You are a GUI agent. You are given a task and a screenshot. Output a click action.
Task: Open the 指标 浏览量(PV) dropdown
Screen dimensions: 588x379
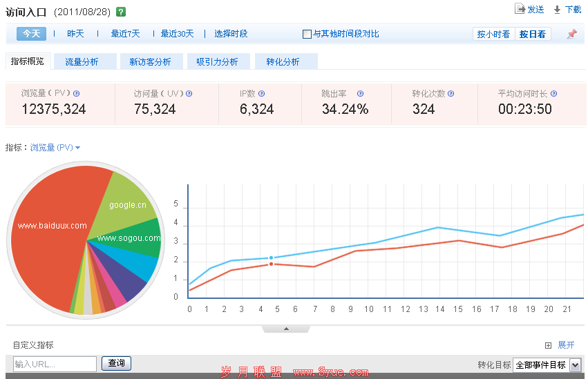point(55,148)
